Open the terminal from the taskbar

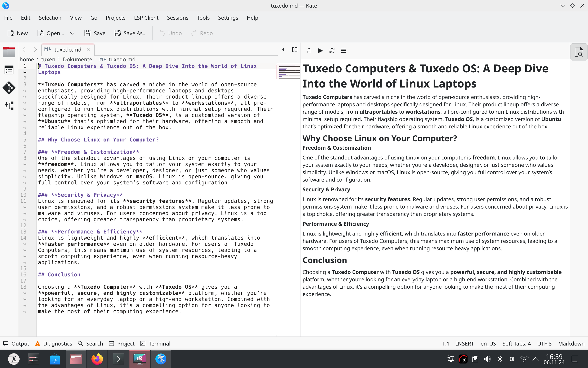click(118, 359)
